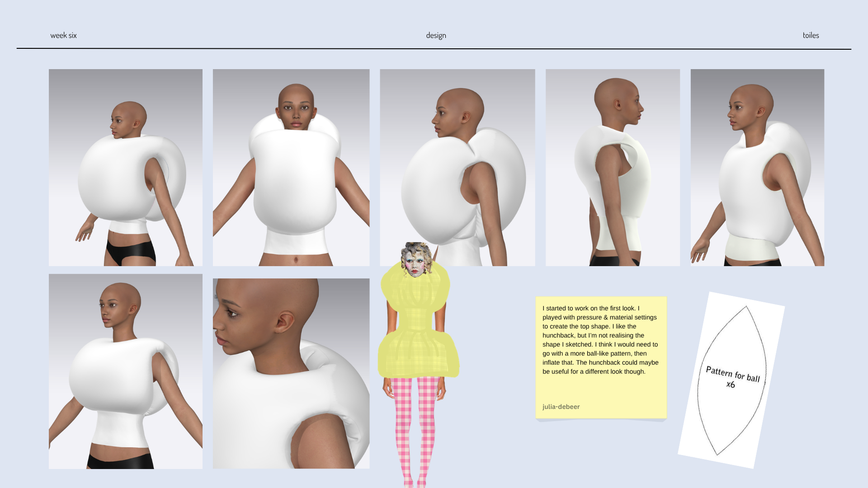Click the yellow dress fashion sketch figure
The width and height of the screenshot is (868, 488).
[x=418, y=365]
